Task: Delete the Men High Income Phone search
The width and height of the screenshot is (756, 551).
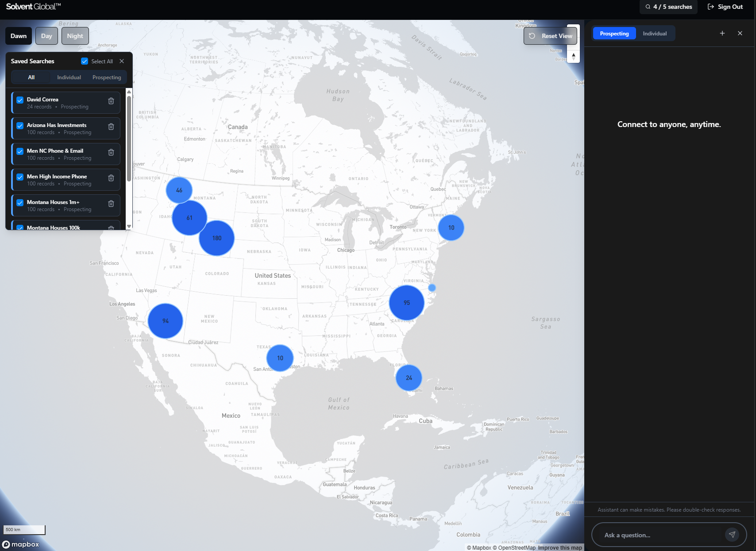Action: click(111, 178)
